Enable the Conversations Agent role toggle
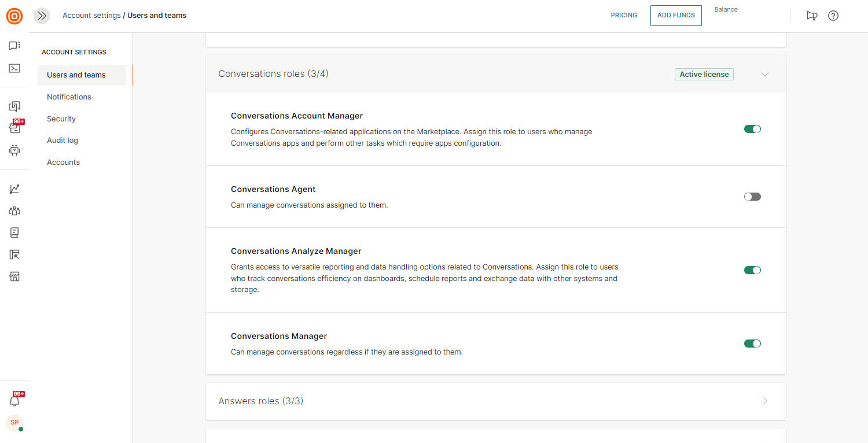 tap(752, 197)
